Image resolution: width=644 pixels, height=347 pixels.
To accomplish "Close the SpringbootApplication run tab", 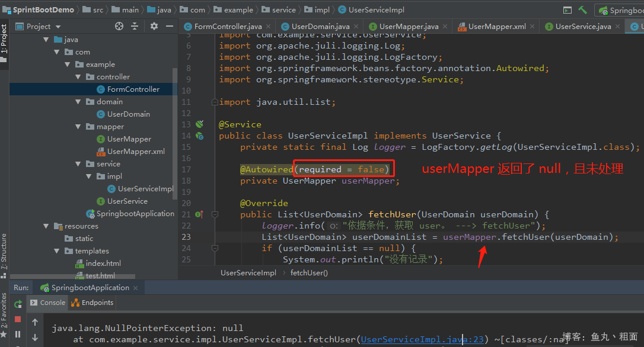I will click(x=136, y=288).
